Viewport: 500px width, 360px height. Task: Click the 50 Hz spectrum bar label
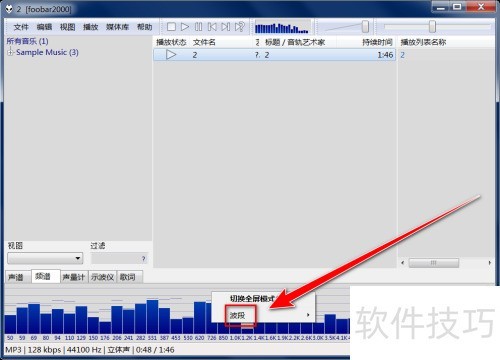tap(10, 338)
